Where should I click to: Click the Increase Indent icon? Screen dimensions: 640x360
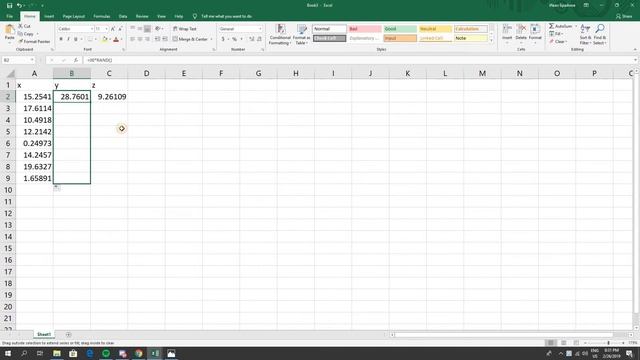165,39
